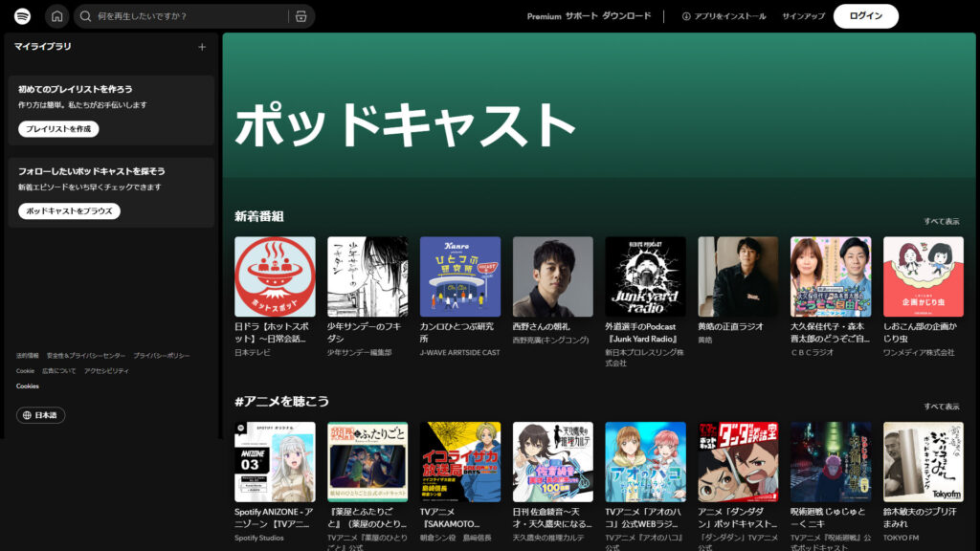Click the 黄皓の正直ラジオ title text
980x551 pixels.
[730, 327]
